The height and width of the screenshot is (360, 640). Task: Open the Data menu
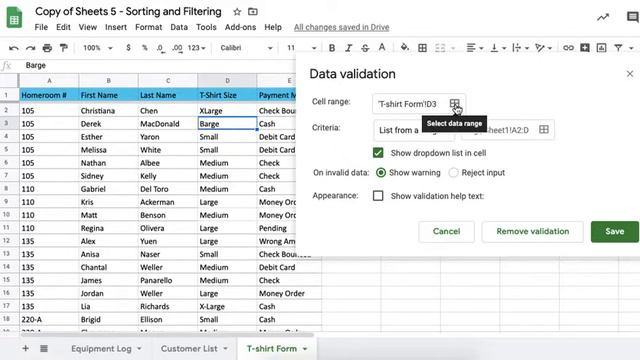pos(179,27)
